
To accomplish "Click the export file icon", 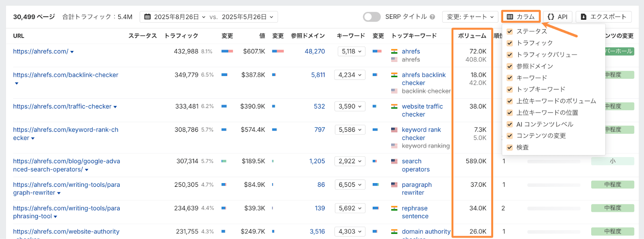I will pos(584,17).
